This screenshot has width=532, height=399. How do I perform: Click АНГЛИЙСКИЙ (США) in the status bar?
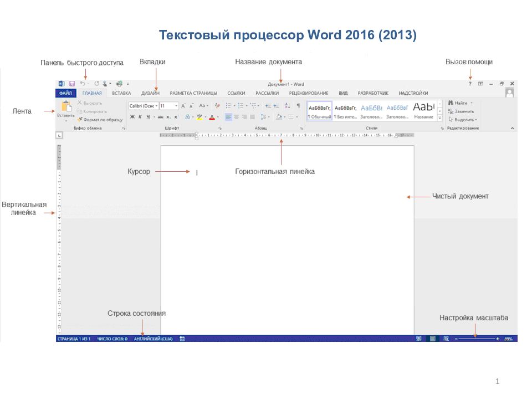click(x=154, y=339)
